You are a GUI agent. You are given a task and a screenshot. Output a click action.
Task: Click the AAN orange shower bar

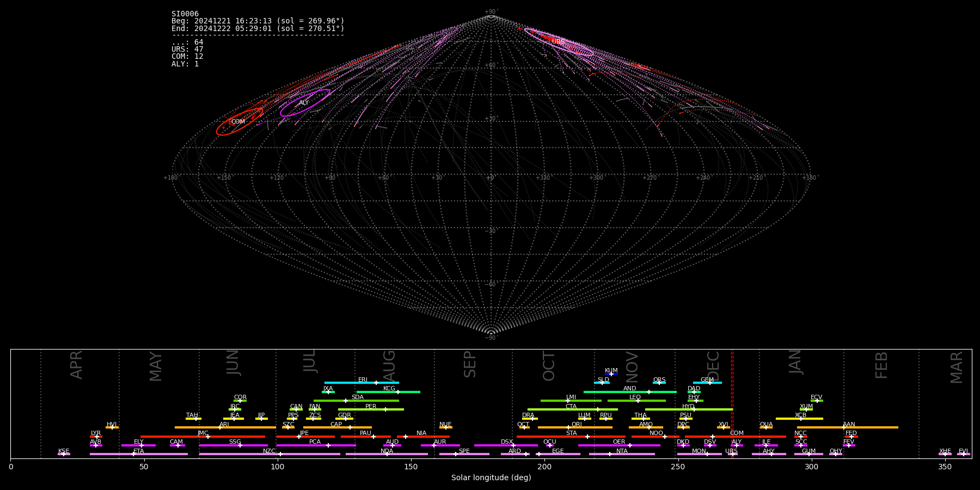(x=848, y=427)
